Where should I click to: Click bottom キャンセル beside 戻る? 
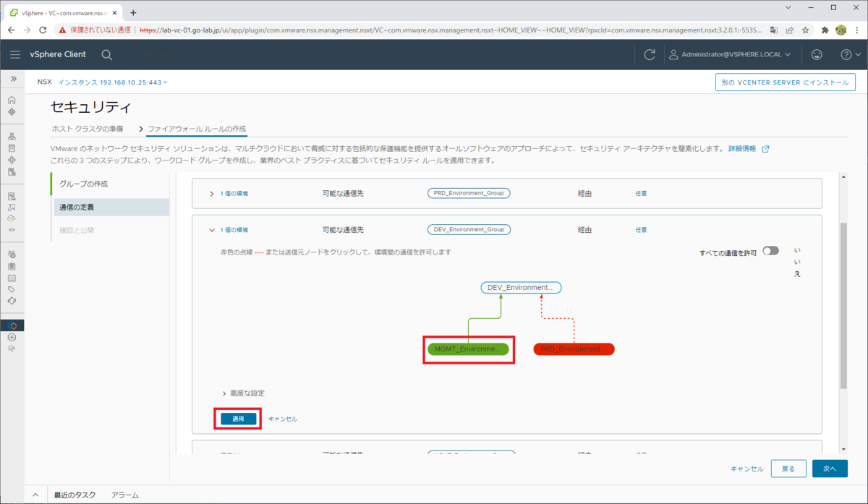pyautogui.click(x=747, y=469)
